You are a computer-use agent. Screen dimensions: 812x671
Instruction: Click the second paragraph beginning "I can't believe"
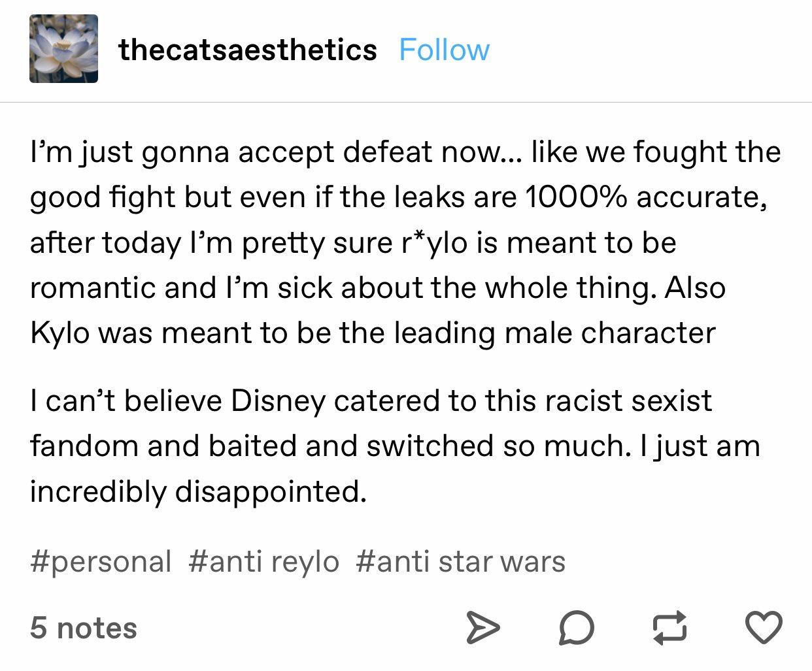pyautogui.click(x=396, y=446)
